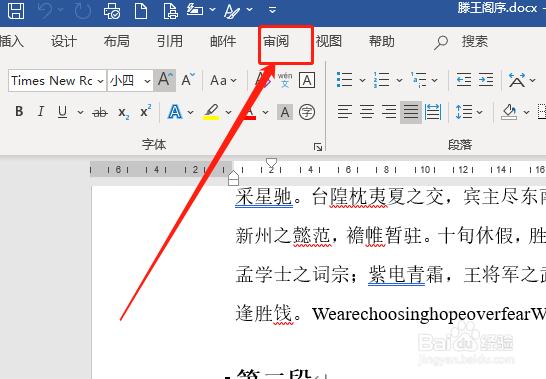
Task: Open the 邮件 tab
Action: coord(223,41)
